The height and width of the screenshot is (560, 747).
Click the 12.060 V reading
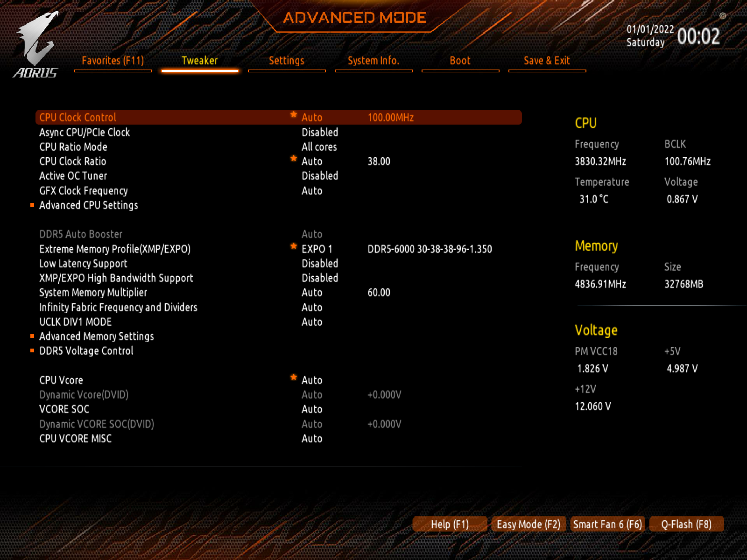(593, 406)
